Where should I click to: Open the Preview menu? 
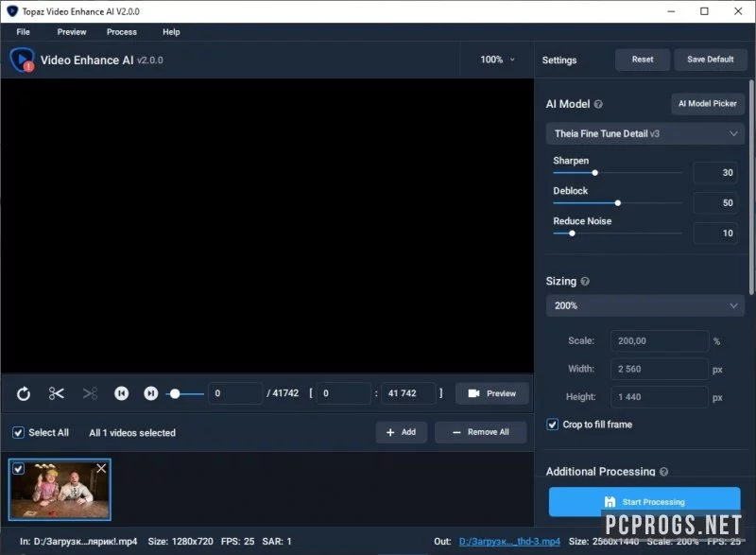pyautogui.click(x=72, y=32)
